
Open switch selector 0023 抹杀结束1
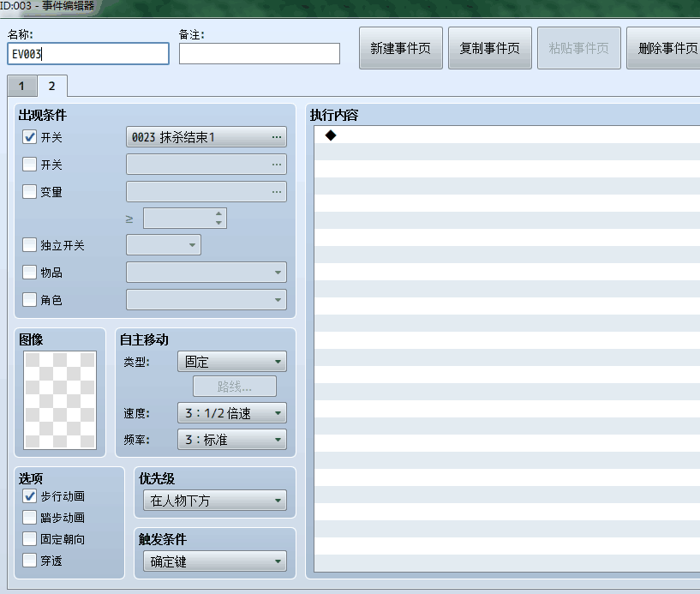pos(206,137)
